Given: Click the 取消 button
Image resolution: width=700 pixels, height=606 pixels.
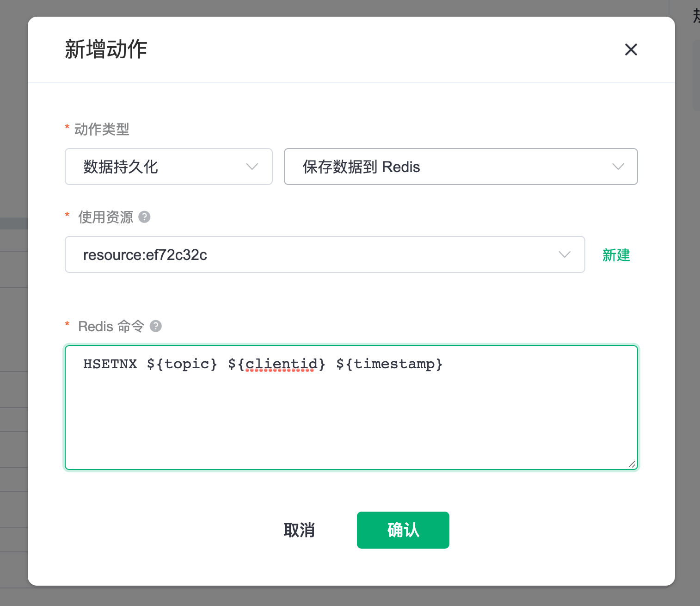Looking at the screenshot, I should pos(300,530).
